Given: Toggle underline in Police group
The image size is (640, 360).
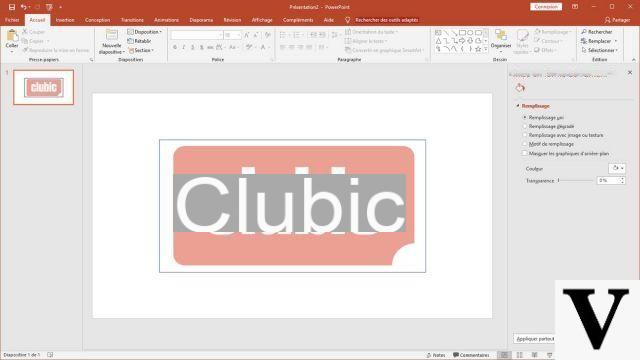Looking at the screenshot, I should [x=192, y=47].
